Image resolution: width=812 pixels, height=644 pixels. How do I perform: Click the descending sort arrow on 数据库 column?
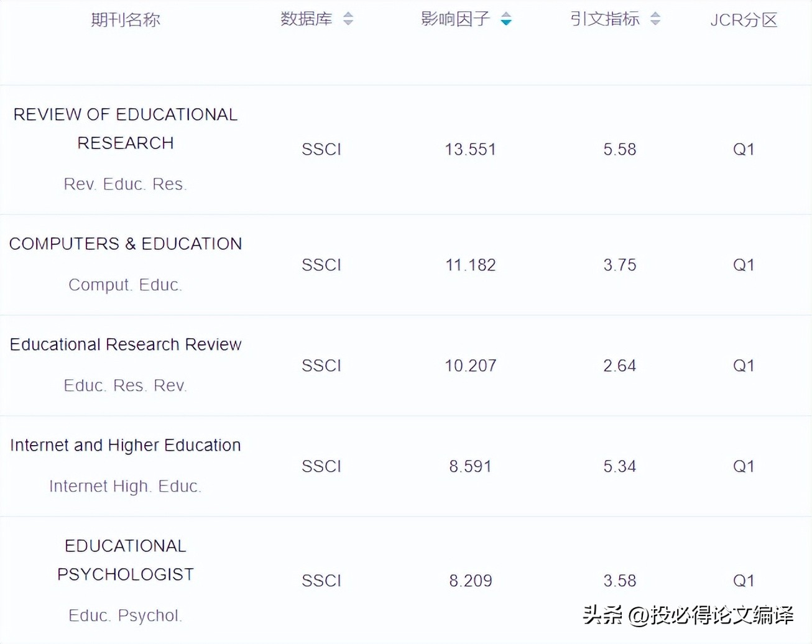click(x=348, y=24)
